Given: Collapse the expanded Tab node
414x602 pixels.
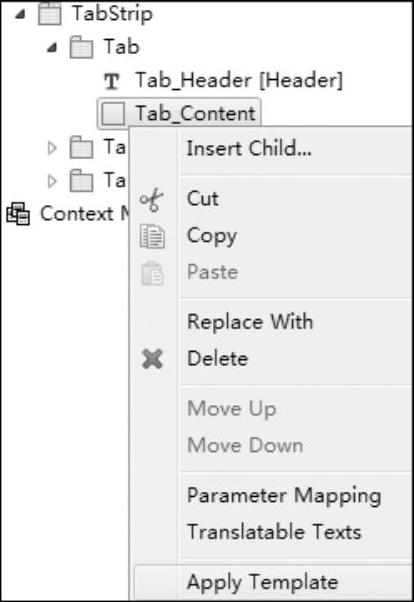Looking at the screenshot, I should 52,47.
